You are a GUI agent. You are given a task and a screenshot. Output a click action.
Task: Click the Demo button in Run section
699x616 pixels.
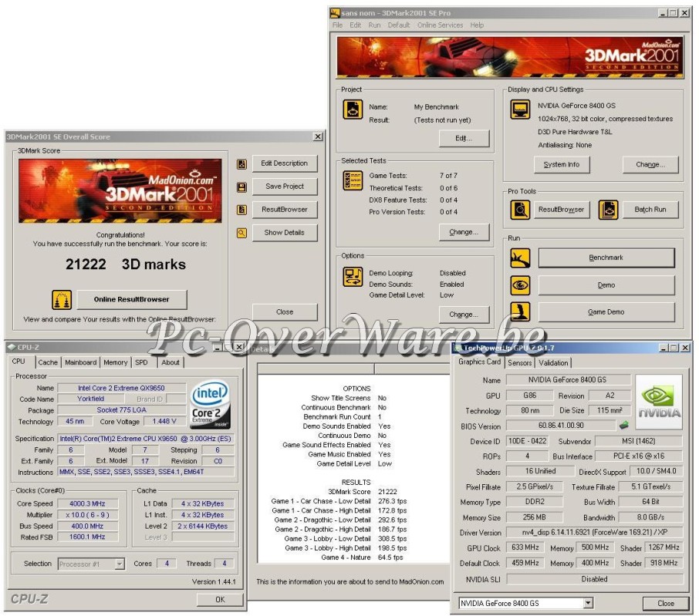click(x=606, y=285)
